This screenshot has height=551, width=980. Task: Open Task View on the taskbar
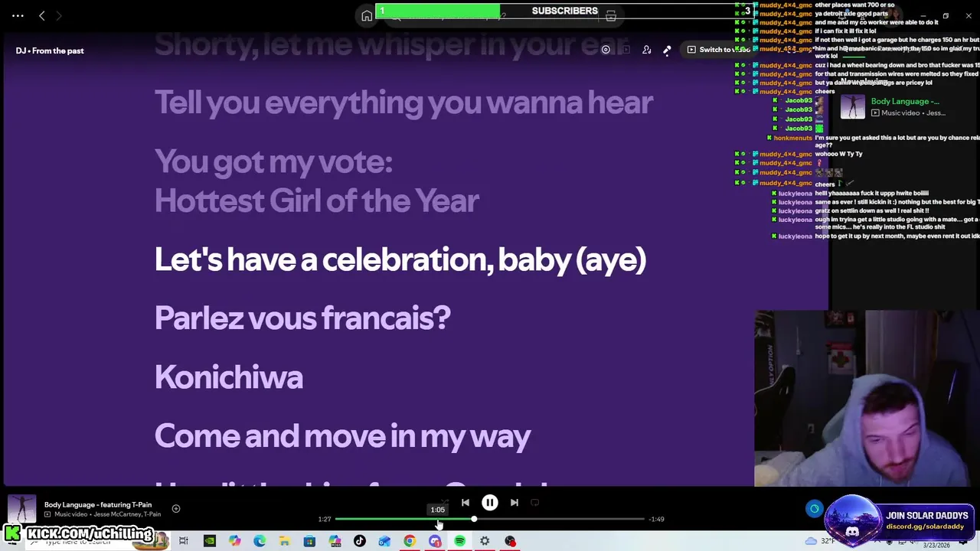184,541
